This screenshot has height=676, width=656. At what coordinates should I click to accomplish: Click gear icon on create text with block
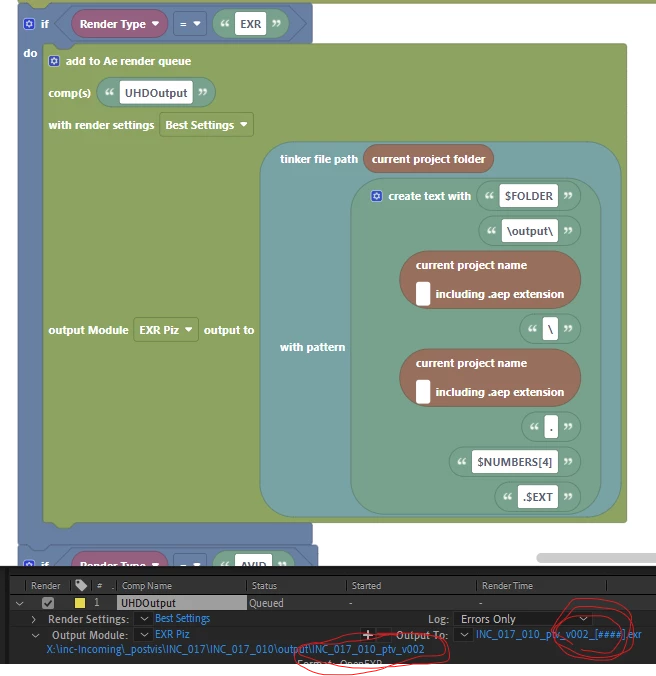pyautogui.click(x=376, y=196)
